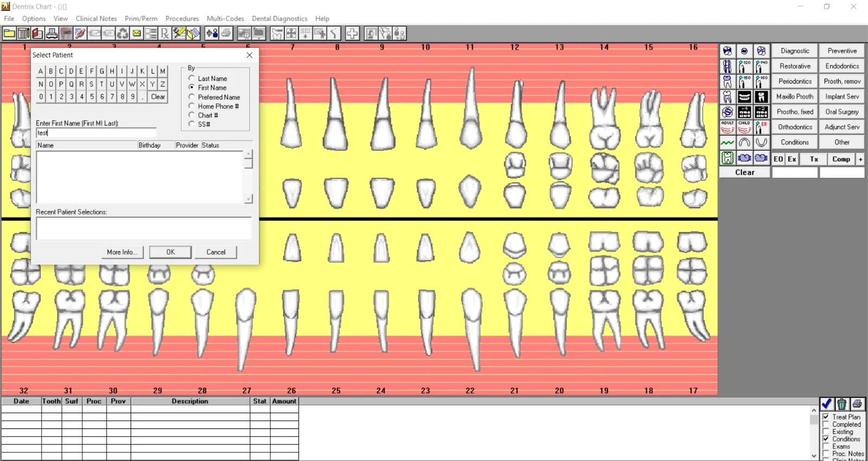Enable the Existing checkbox
The height and width of the screenshot is (461, 868).
(826, 432)
